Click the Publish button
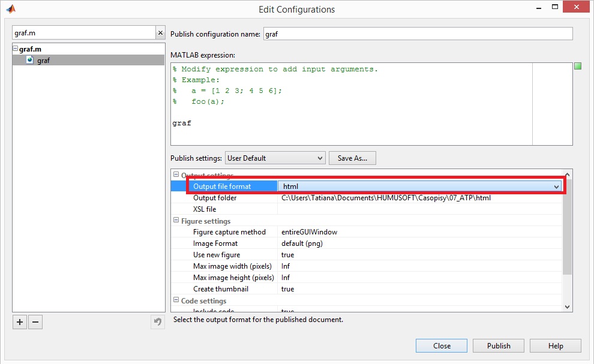 pyautogui.click(x=499, y=346)
